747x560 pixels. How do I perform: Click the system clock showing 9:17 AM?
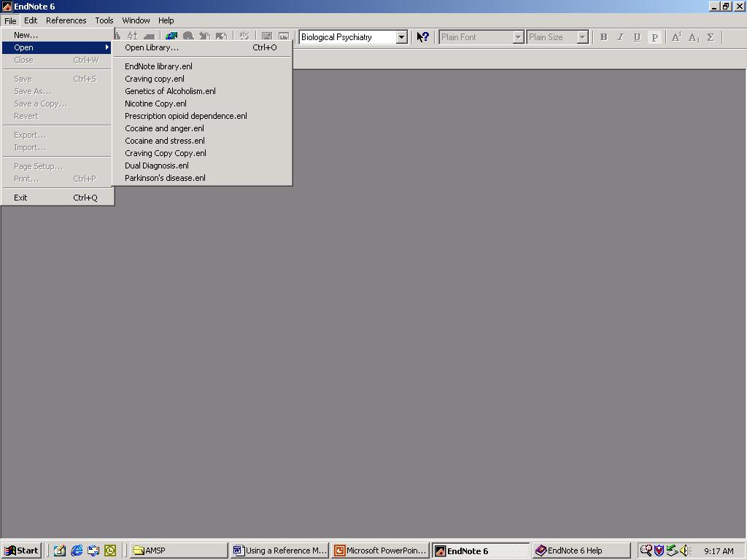coord(719,551)
